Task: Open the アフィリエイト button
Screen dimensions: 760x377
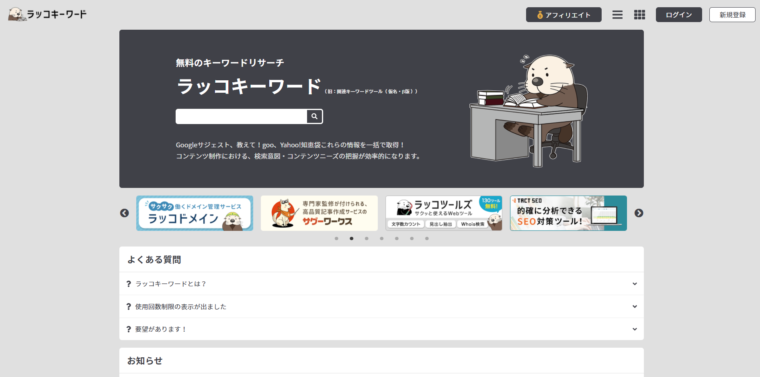Action: pos(564,15)
